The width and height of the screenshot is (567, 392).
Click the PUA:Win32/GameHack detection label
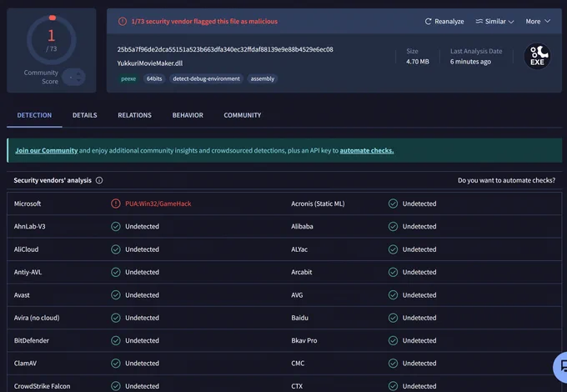pyautogui.click(x=158, y=204)
